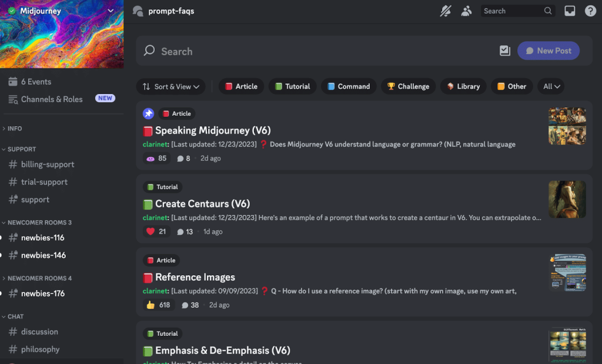Toggle the Challenge tag filter
The image size is (602, 364).
tap(408, 86)
